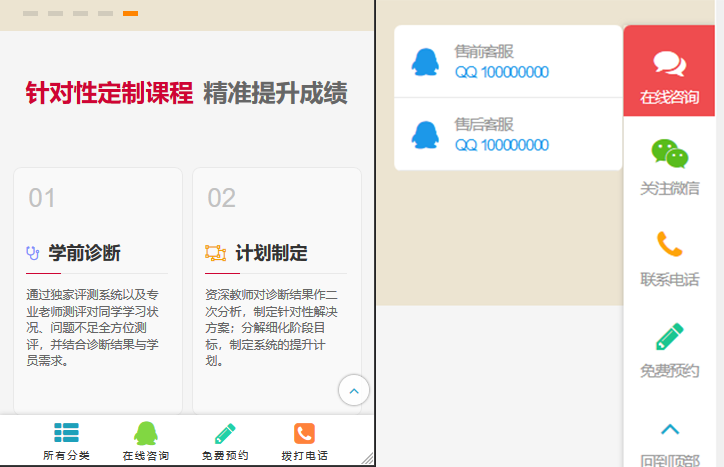Click the 01 card number
The height and width of the screenshot is (467, 724).
42,198
